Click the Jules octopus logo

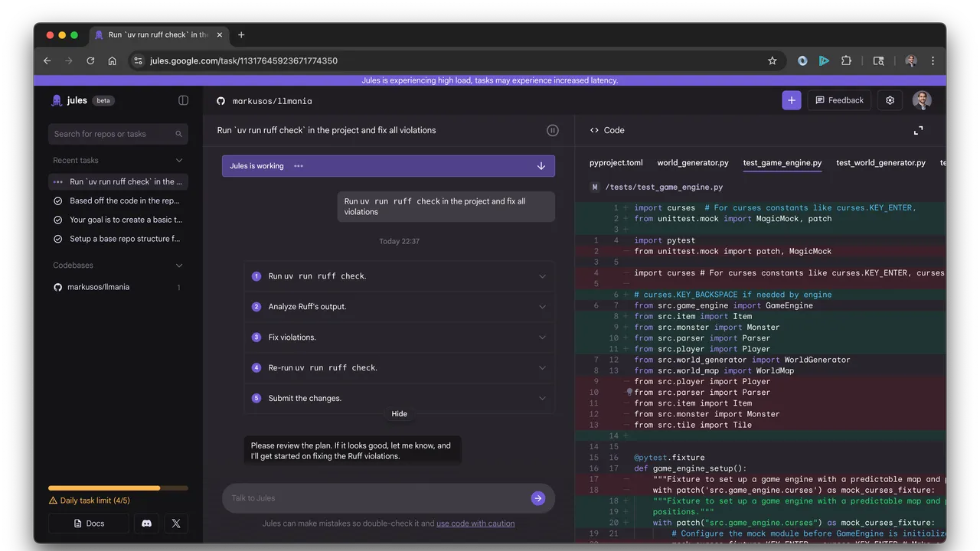pos(57,100)
